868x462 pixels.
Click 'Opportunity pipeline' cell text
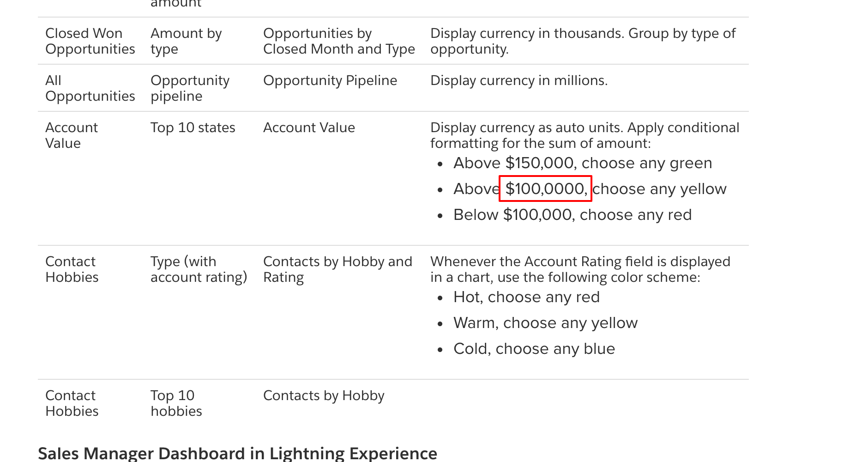click(x=189, y=88)
